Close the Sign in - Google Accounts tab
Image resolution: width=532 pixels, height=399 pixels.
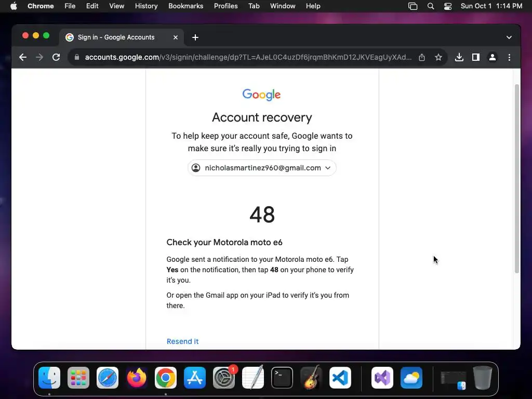(x=176, y=37)
